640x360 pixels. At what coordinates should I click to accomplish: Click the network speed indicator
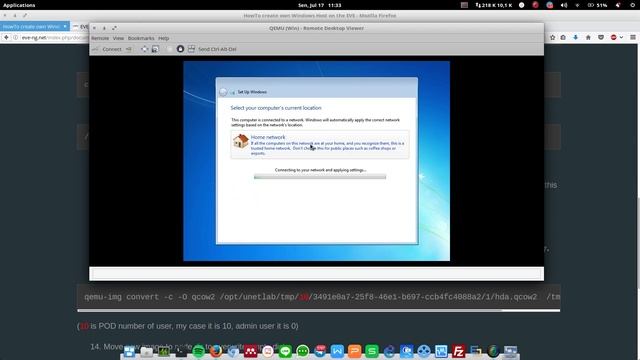tap(494, 5)
